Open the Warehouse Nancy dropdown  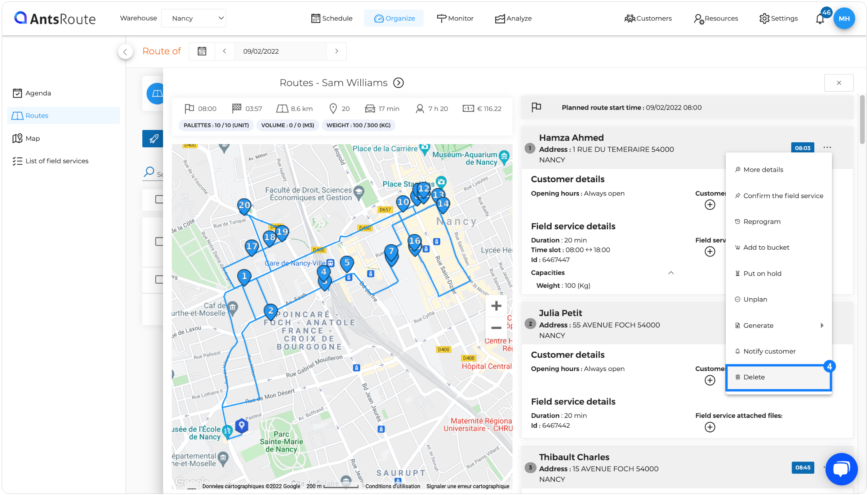click(x=193, y=18)
